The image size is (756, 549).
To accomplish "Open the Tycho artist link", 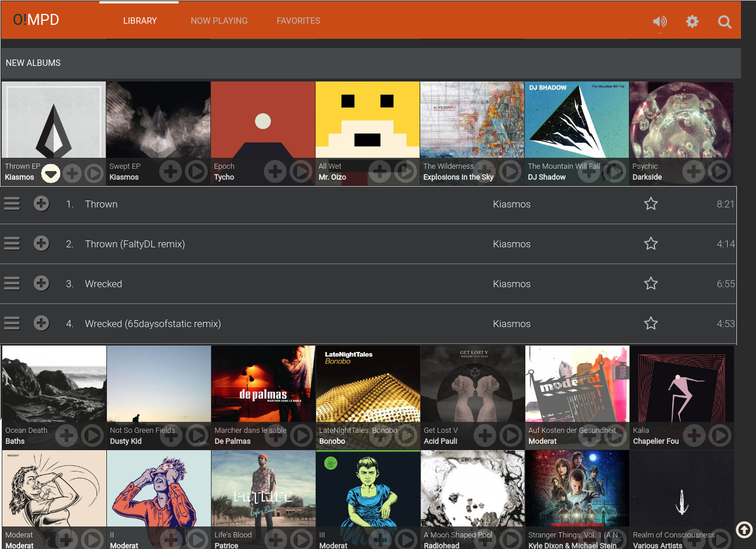I will point(224,177).
